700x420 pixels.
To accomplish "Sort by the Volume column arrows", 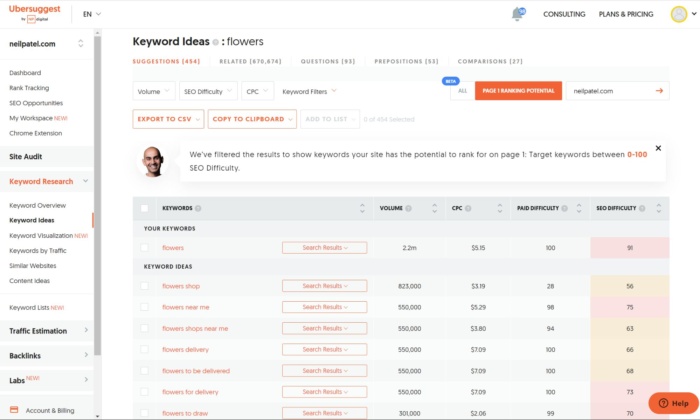I will [434, 208].
